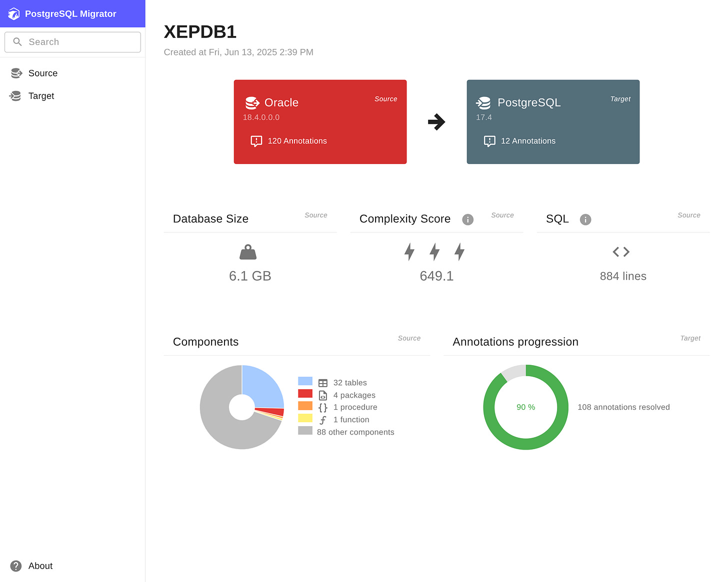Click the package file icon beside 4 packages
This screenshot has width=728, height=582.
(x=323, y=396)
